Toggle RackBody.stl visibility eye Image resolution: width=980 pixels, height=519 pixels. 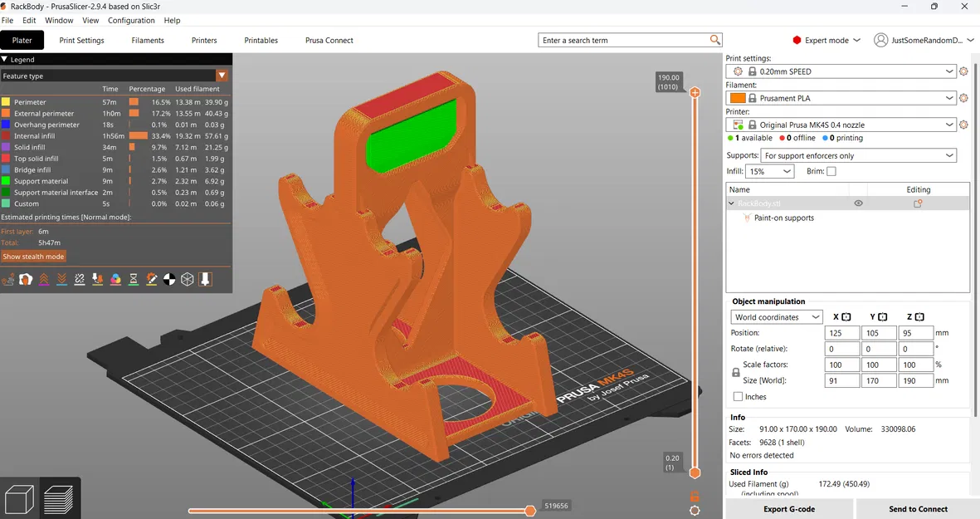(858, 203)
